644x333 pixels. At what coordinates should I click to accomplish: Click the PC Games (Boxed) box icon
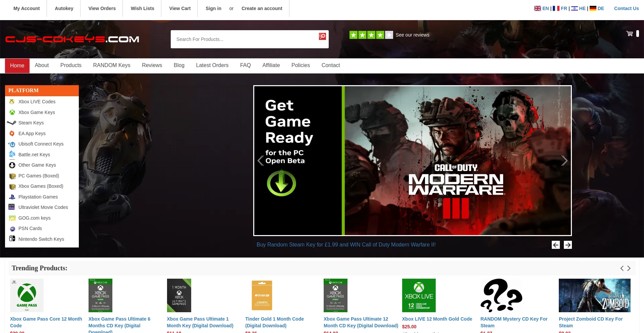[12, 176]
